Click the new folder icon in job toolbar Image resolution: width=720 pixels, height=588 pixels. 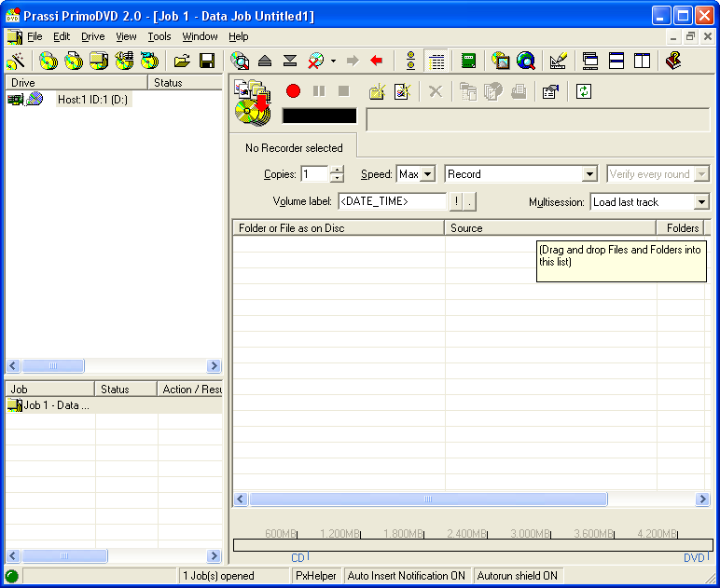coord(377,91)
